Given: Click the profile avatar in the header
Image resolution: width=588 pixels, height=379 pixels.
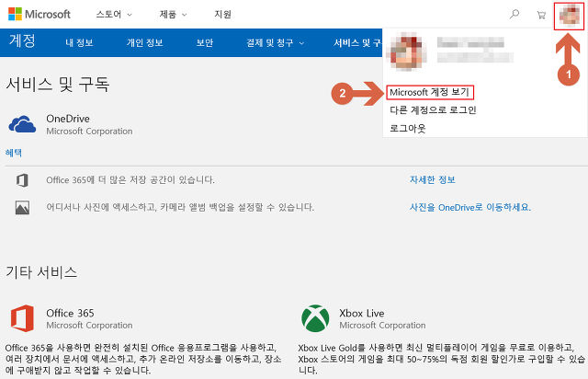Looking at the screenshot, I should (x=570, y=17).
